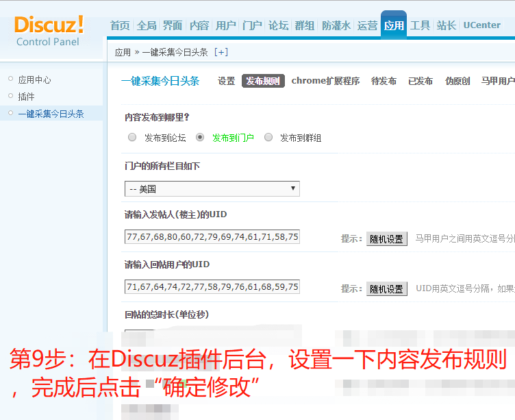Open the 运营 top menu
Screen dimensions: 515x420
click(367, 25)
